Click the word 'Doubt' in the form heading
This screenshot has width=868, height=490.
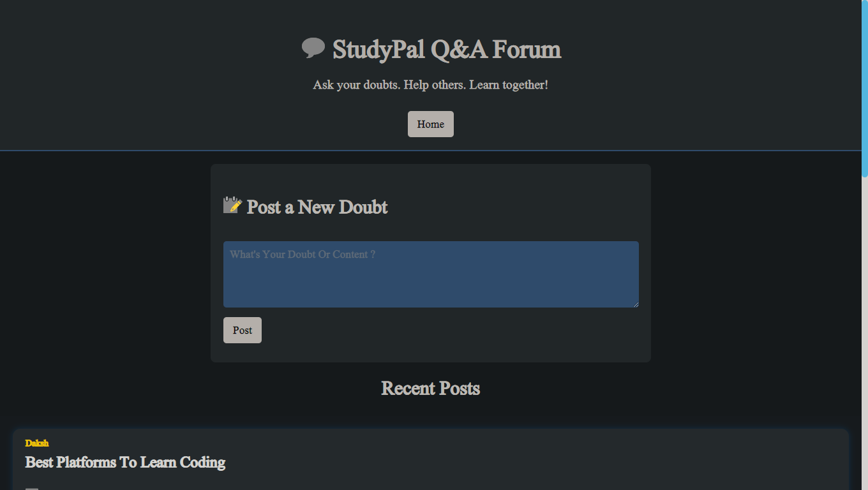pyautogui.click(x=363, y=207)
